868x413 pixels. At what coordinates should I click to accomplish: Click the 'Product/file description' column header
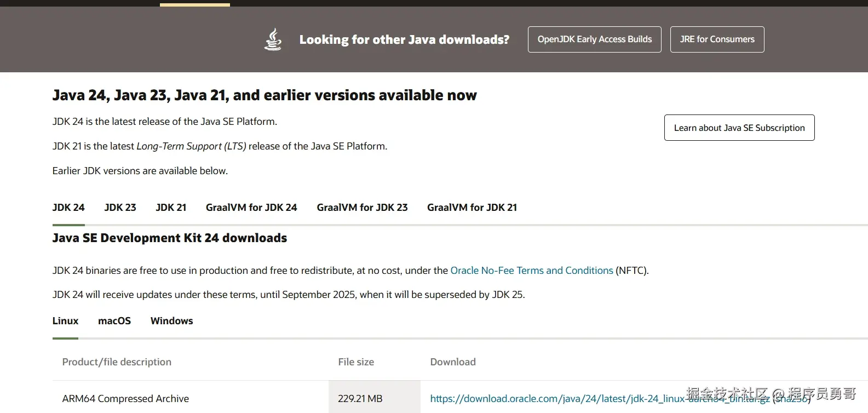117,362
